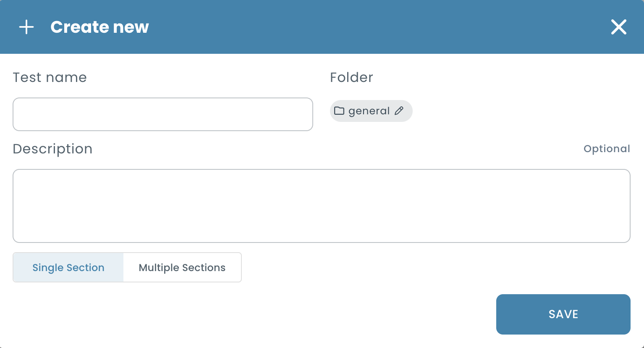
Task: Click the word Section in Single Section
Action: coord(85,267)
